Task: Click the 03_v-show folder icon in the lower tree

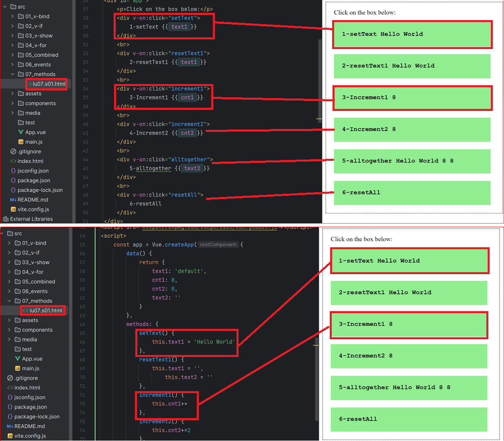Action: [18, 263]
